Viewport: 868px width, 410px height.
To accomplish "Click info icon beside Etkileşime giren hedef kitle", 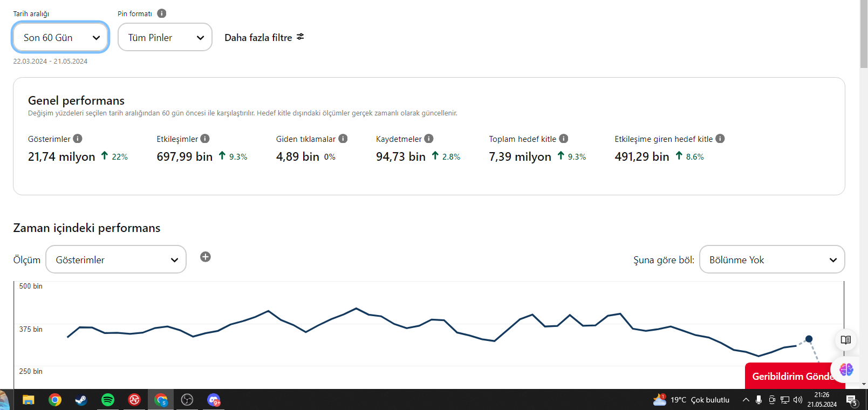I will tap(720, 139).
